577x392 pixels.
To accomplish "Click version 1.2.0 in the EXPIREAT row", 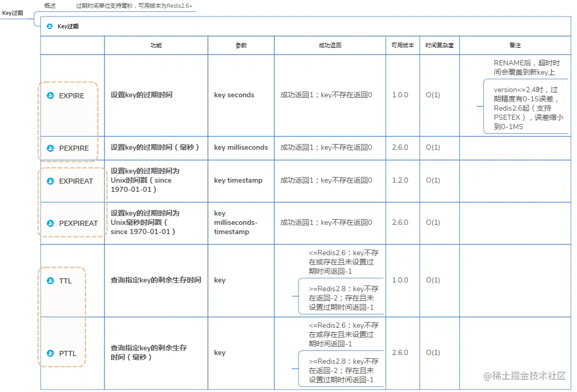I will tap(400, 180).
